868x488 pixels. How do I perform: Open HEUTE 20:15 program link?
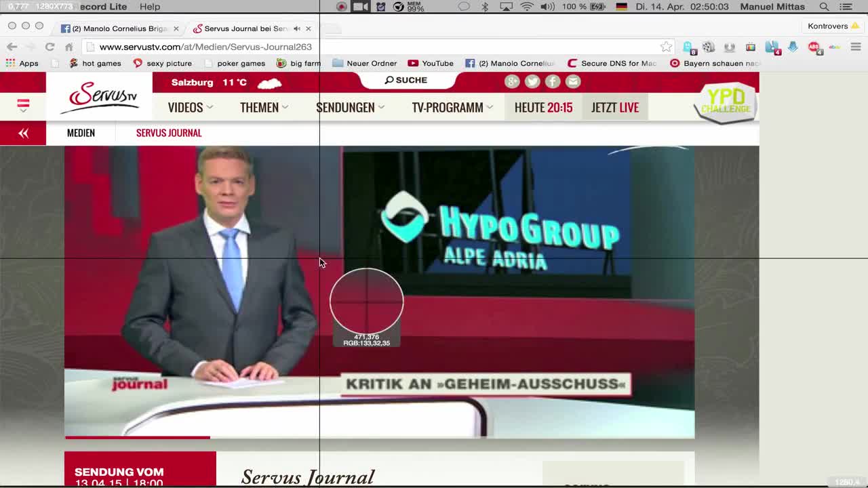tap(543, 107)
